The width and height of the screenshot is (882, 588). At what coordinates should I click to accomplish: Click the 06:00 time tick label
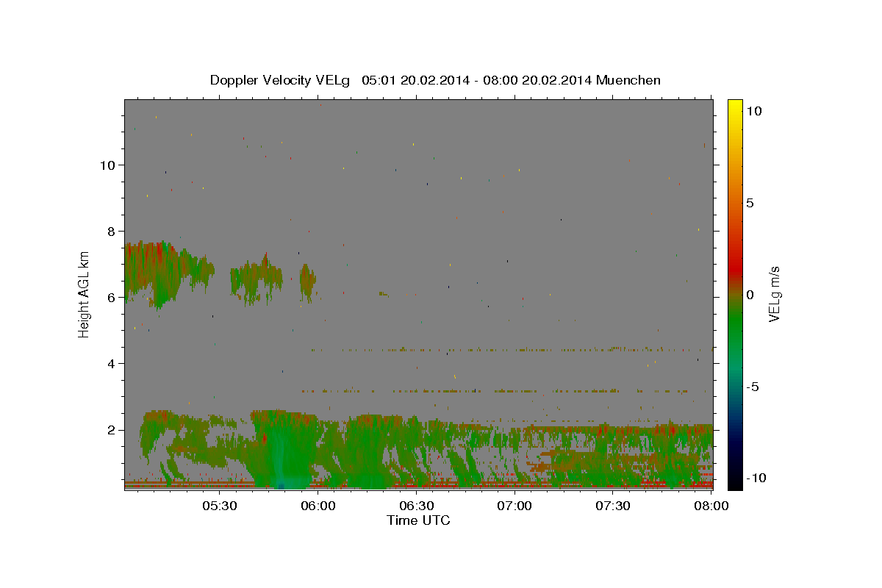tap(318, 506)
